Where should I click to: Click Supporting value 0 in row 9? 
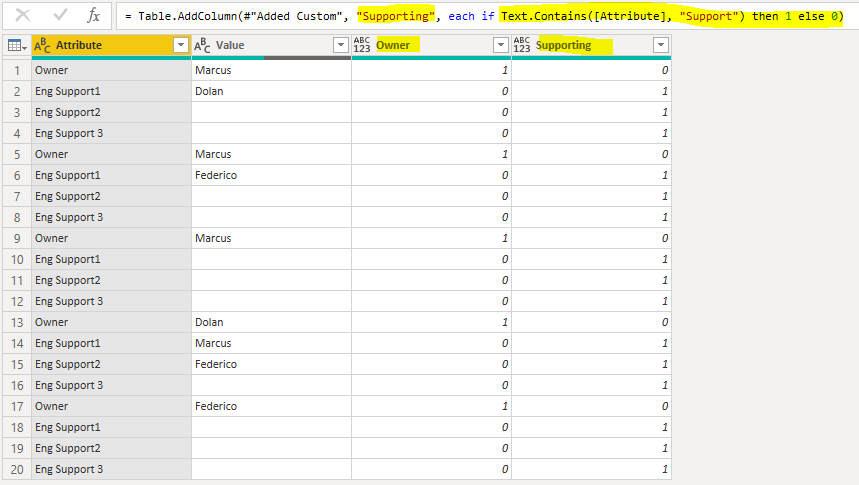pyautogui.click(x=591, y=238)
